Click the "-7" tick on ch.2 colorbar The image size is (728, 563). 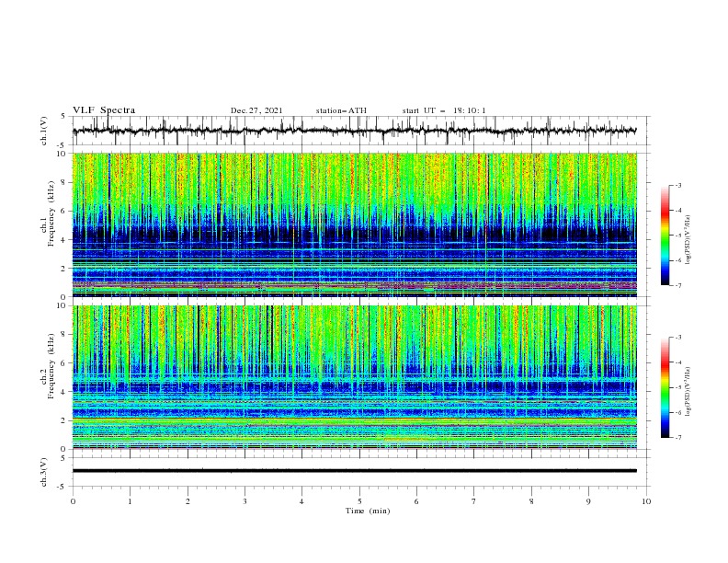coord(677,437)
